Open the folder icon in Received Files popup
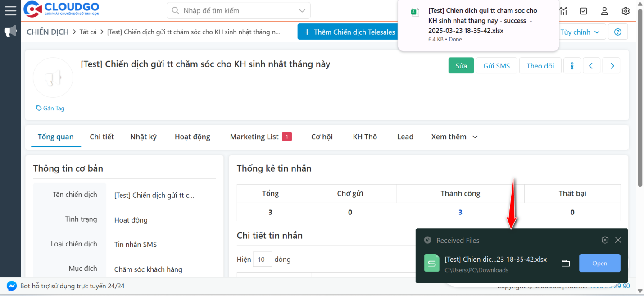 (x=566, y=263)
